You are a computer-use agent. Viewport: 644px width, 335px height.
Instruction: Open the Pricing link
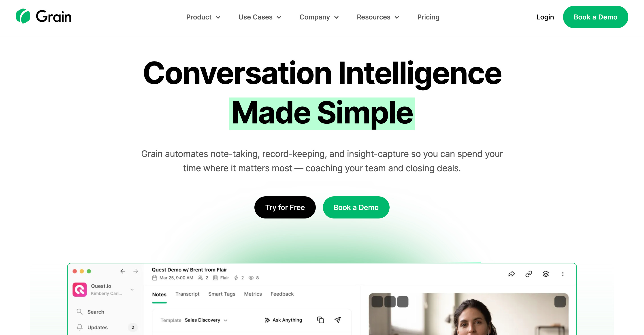click(428, 17)
